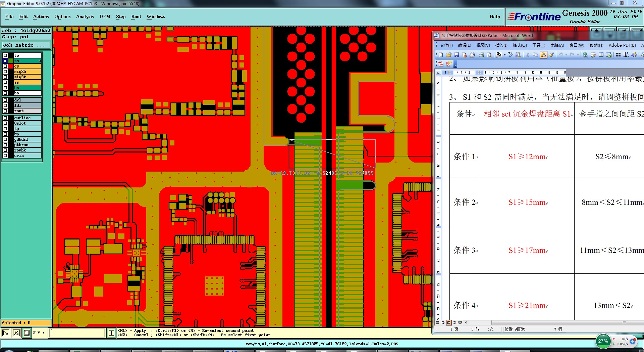Click the Cut scissors icon in Word
This screenshot has width=644, height=352.
[x=528, y=55]
